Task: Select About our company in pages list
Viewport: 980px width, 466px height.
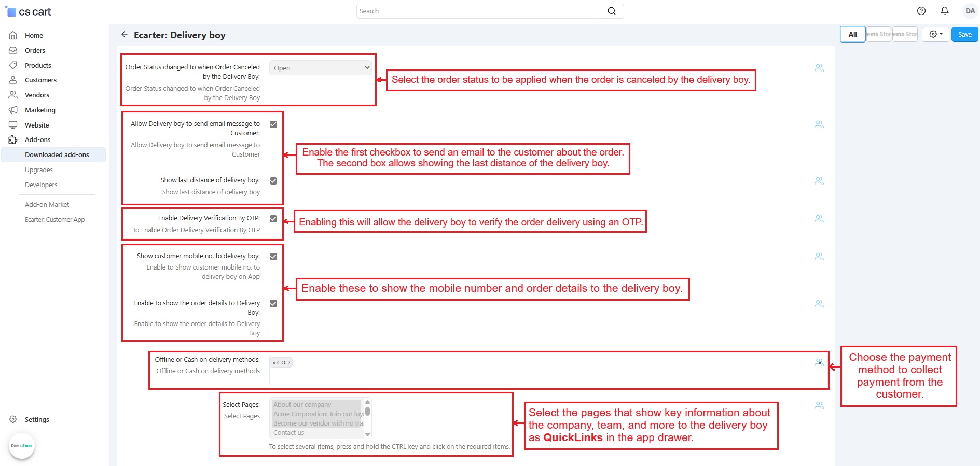Action: 302,404
